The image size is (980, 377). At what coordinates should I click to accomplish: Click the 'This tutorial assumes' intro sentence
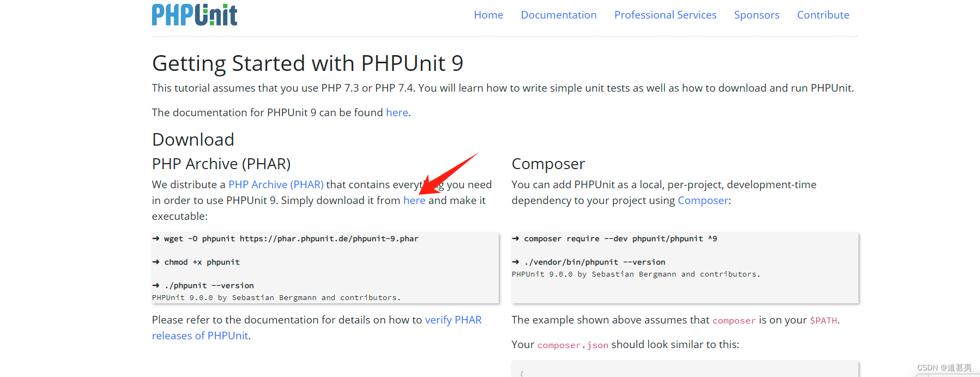point(503,88)
